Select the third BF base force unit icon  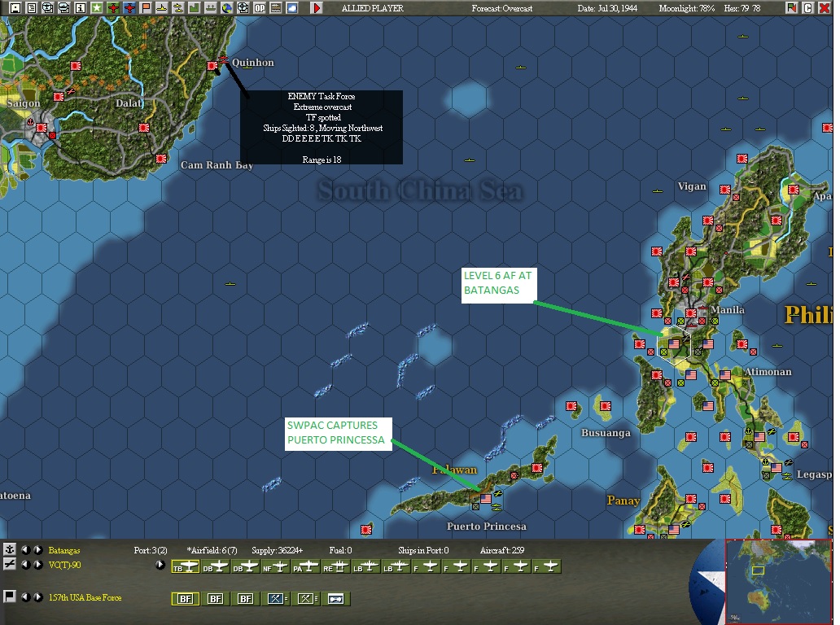pyautogui.click(x=245, y=599)
